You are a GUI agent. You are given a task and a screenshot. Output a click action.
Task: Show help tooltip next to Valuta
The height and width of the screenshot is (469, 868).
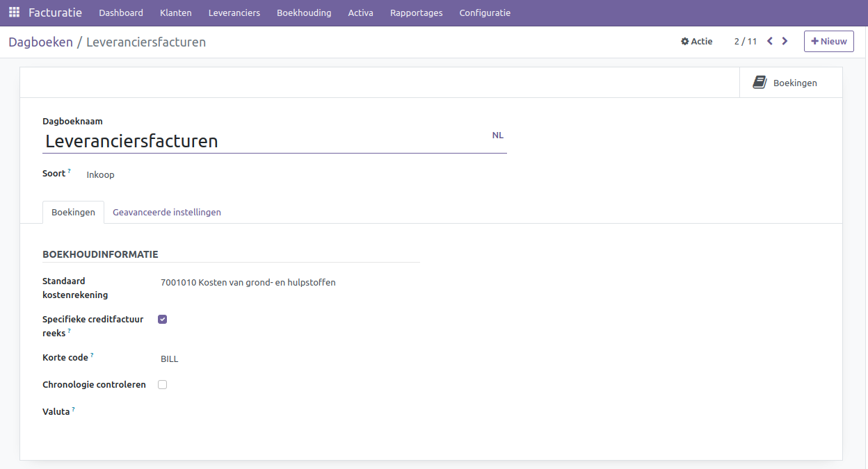74,409
